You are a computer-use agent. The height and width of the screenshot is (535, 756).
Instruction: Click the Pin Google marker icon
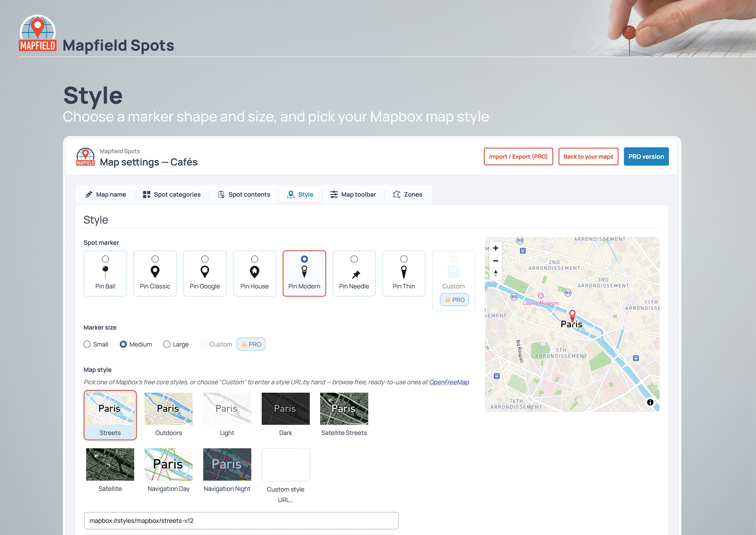coord(205,272)
